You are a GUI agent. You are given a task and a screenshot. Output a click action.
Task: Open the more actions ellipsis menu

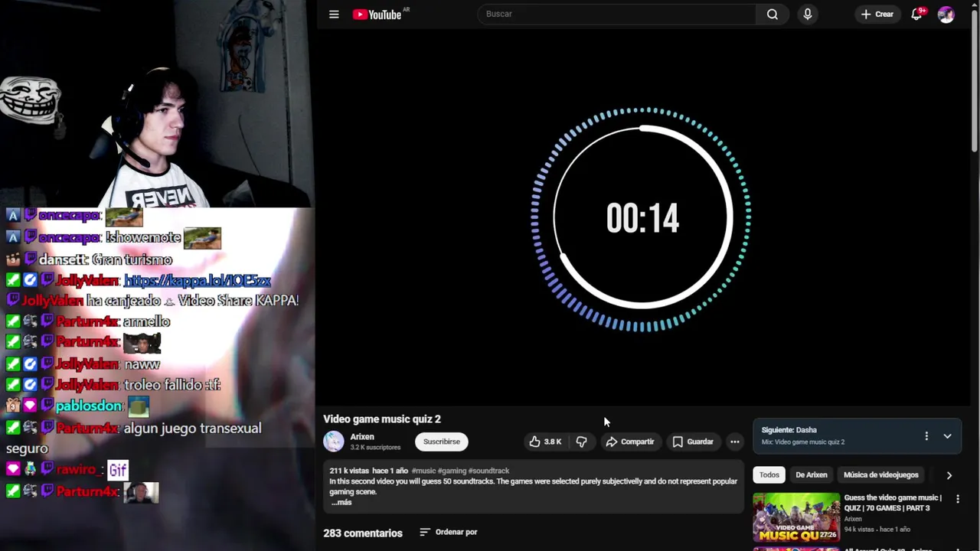coord(735,442)
